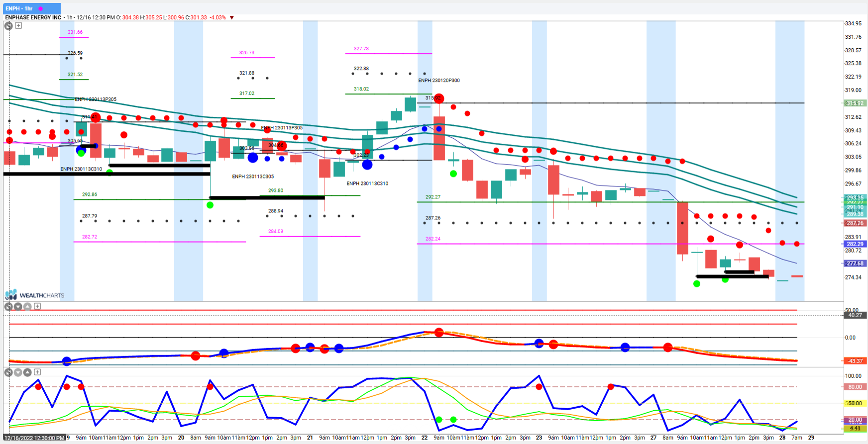Click the magenta 284.09 level label

[x=276, y=231]
